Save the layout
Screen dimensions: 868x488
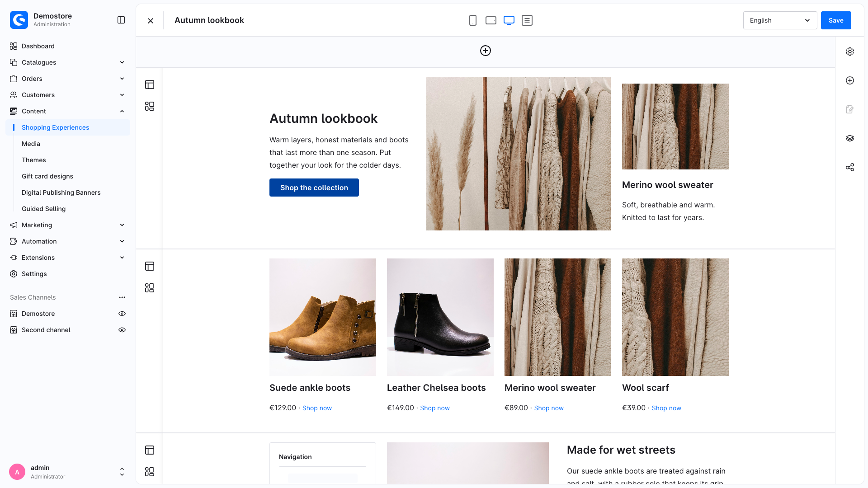click(x=836, y=20)
